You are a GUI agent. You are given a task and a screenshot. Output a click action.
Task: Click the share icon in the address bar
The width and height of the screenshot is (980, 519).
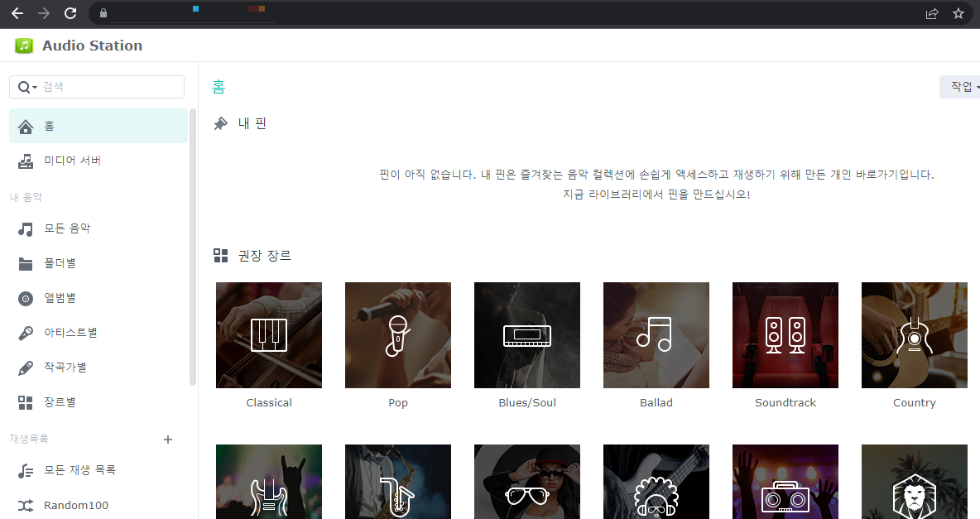[932, 13]
